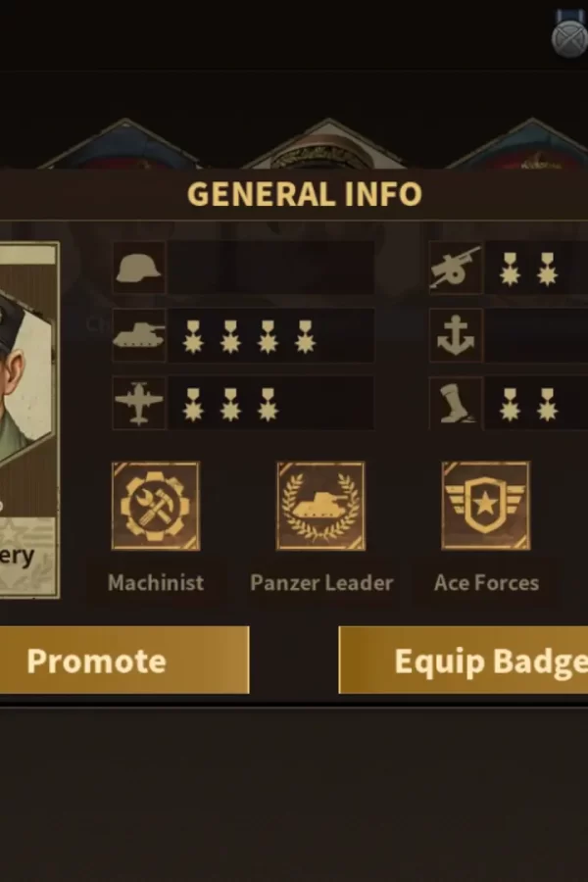588x882 pixels.
Task: Click the marching boot icon
Action: (456, 404)
